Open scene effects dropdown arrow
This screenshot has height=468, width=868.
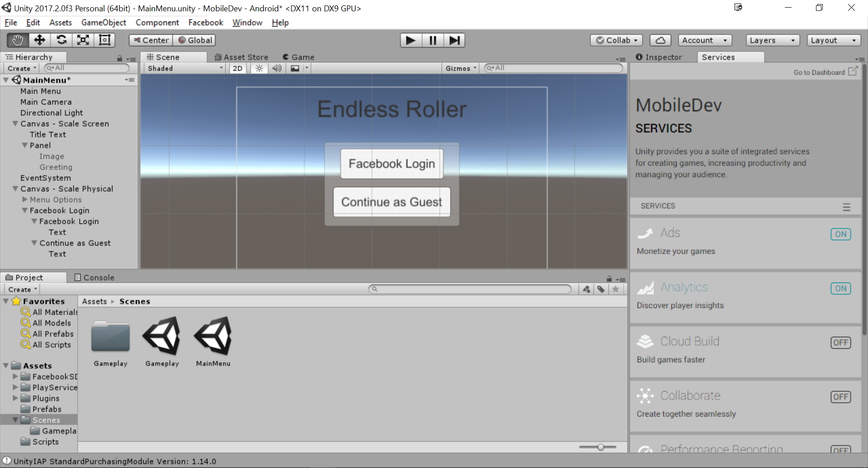(x=307, y=68)
